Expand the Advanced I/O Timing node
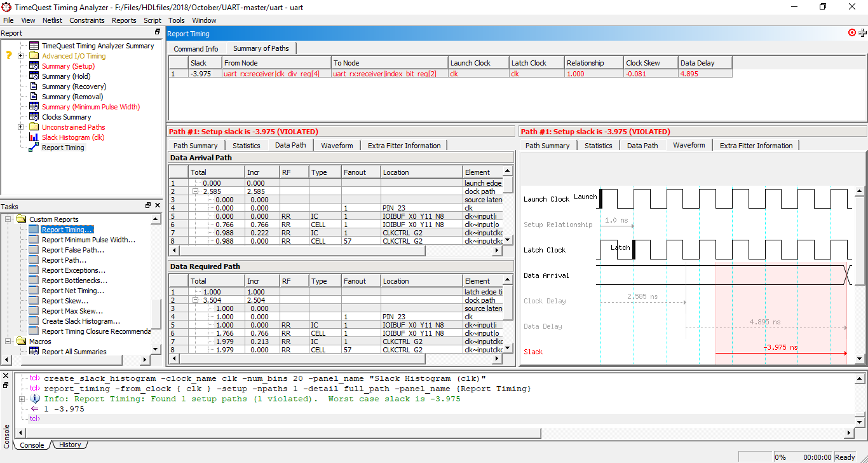 point(20,56)
